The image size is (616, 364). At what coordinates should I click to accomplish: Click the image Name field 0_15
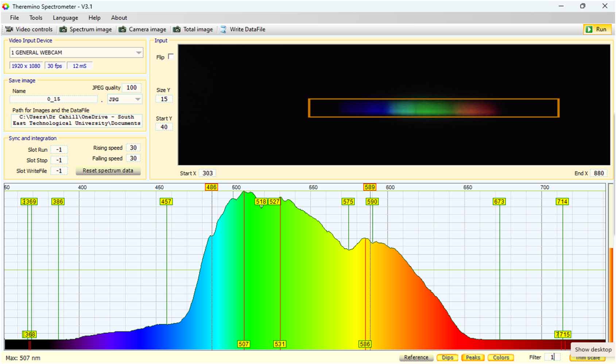tap(54, 99)
